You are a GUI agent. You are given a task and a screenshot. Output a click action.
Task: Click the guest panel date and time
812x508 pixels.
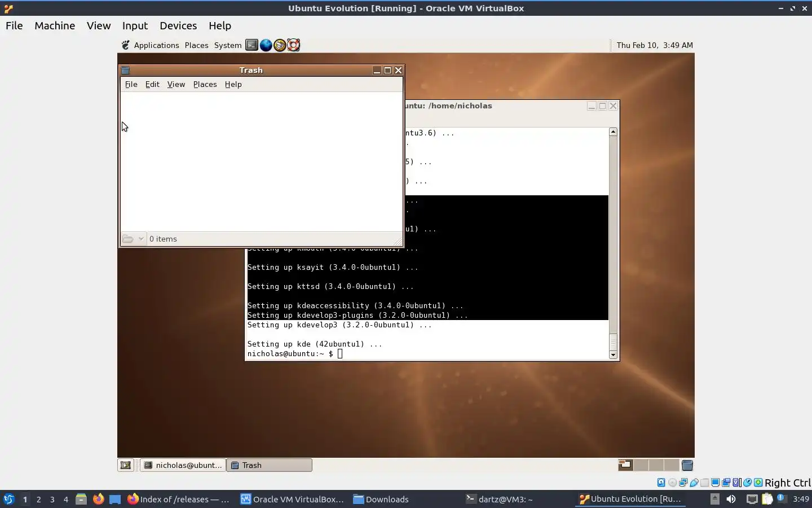pyautogui.click(x=655, y=45)
